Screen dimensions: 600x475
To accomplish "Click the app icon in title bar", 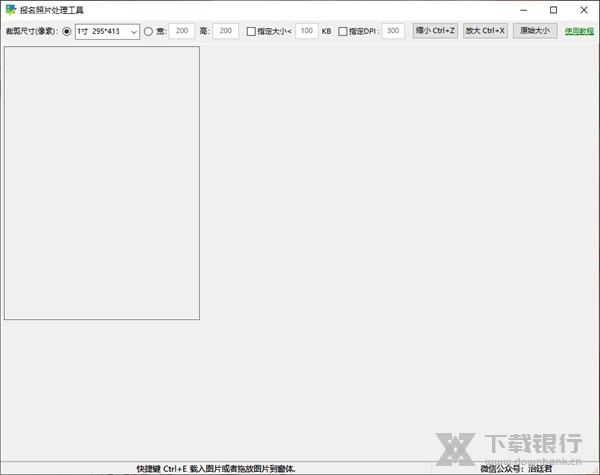I will (x=11, y=10).
